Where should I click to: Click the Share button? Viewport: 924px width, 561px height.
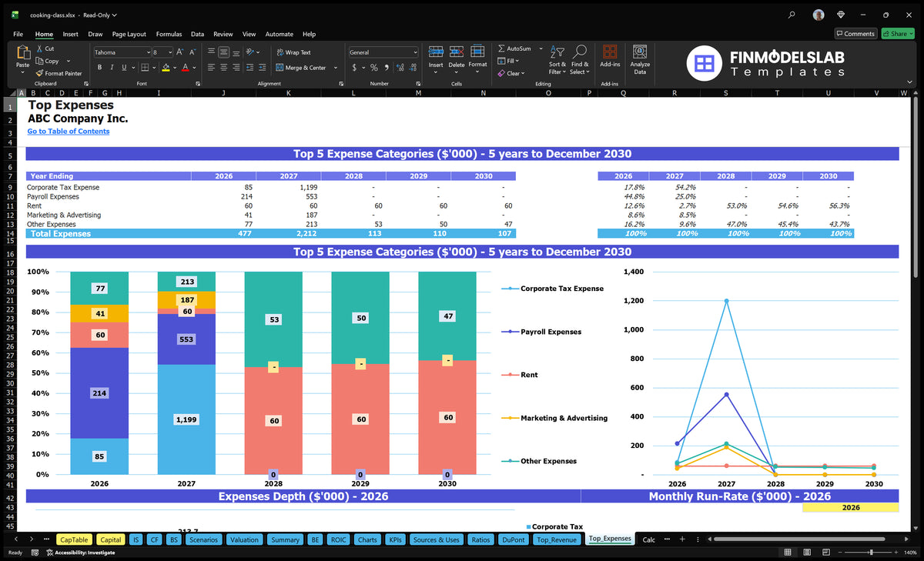tap(897, 34)
